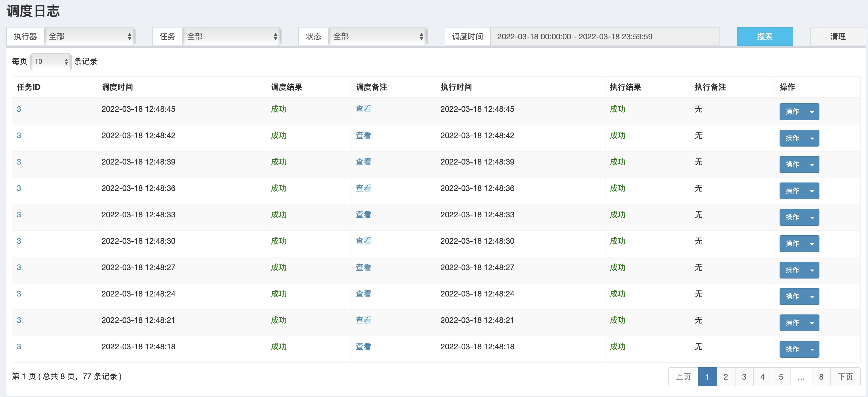Click the 上页 previous page button
This screenshot has width=868, height=397.
pyautogui.click(x=683, y=377)
